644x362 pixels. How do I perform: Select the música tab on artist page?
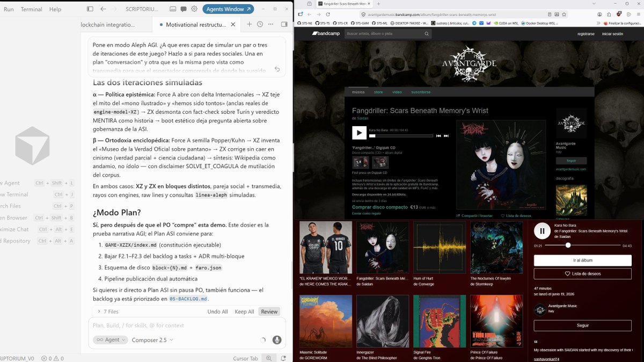(x=358, y=92)
